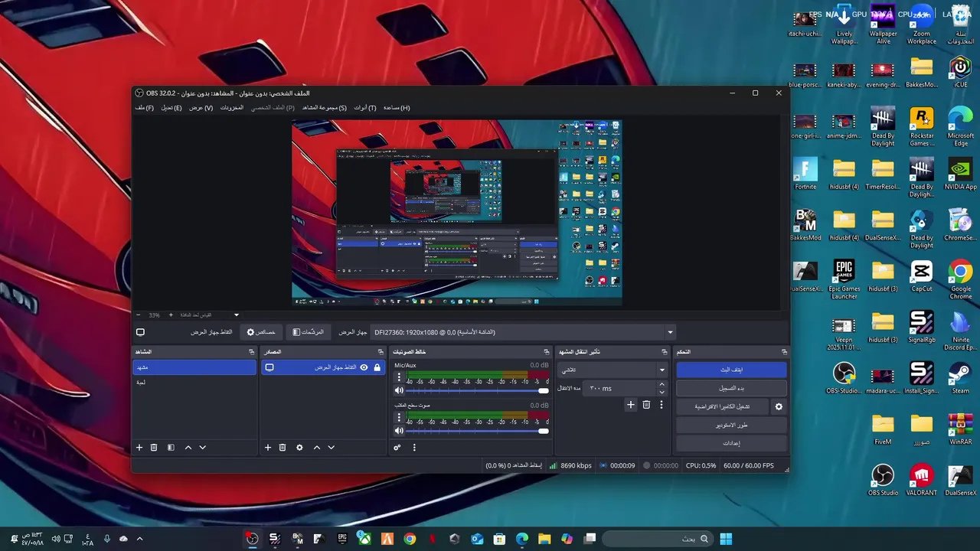Add a scene transition with the plus icon
The image size is (980, 551).
coord(631,405)
